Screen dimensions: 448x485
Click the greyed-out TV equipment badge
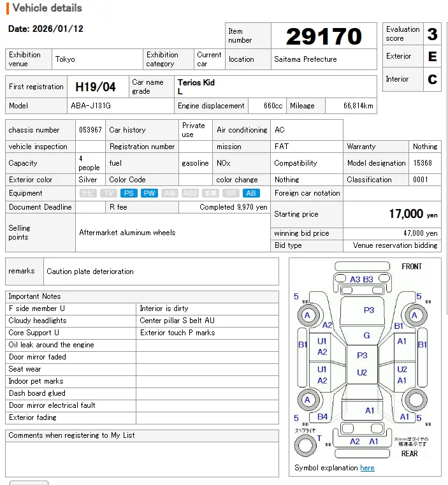[108, 193]
